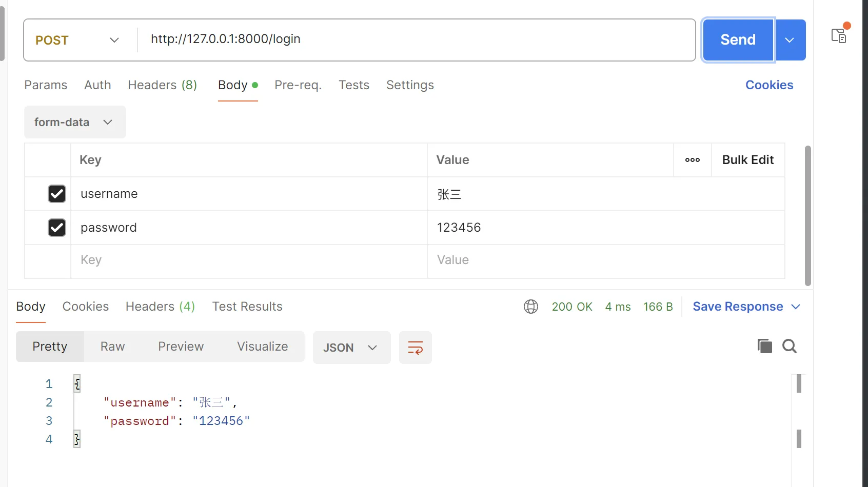Open the request Settings tab
Screen dimensions: 868x487
[x=410, y=85]
